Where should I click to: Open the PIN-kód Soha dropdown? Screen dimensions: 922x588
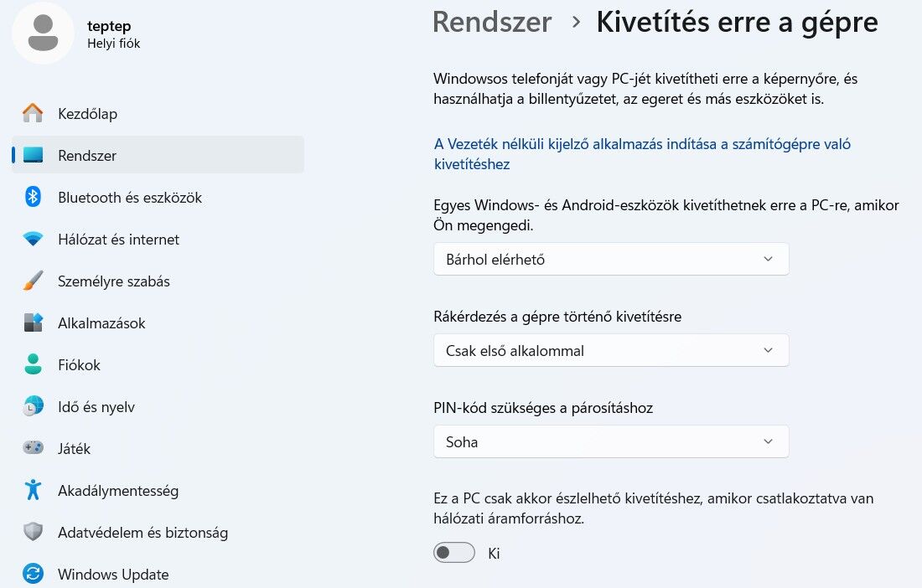coord(611,442)
